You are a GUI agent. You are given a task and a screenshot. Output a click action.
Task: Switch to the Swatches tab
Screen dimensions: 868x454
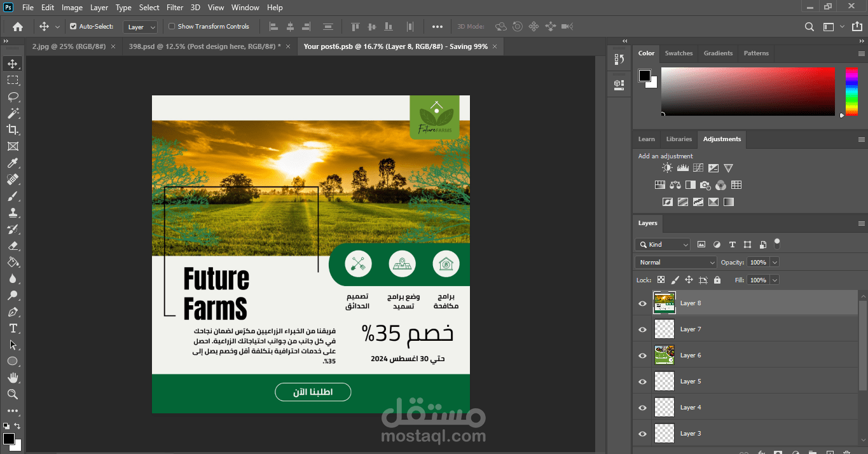[679, 53]
